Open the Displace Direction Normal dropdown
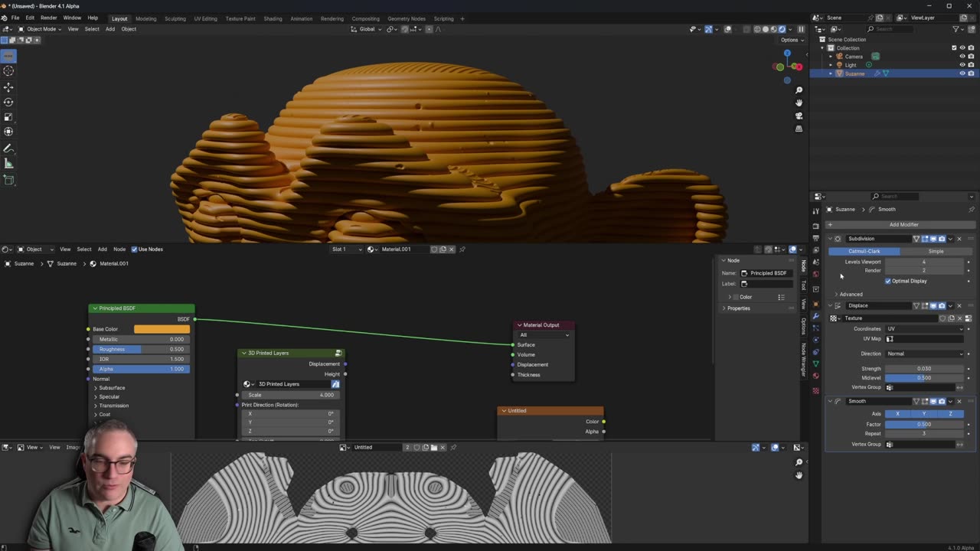Viewport: 980px width, 551px height. click(924, 354)
